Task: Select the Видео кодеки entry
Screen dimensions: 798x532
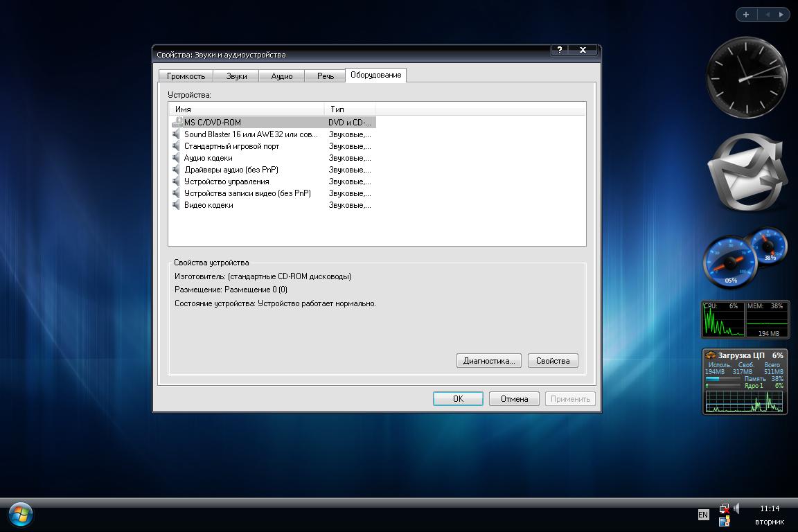Action: (209, 205)
